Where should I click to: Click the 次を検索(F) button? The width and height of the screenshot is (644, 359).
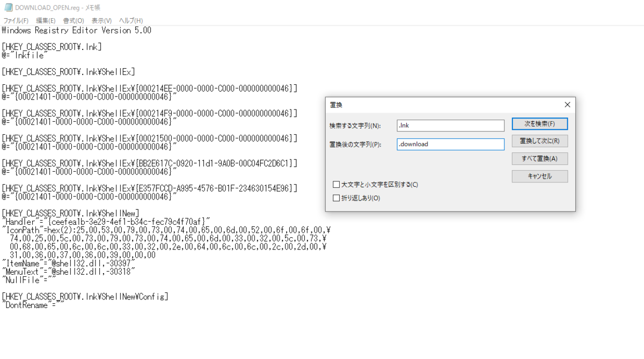(539, 123)
